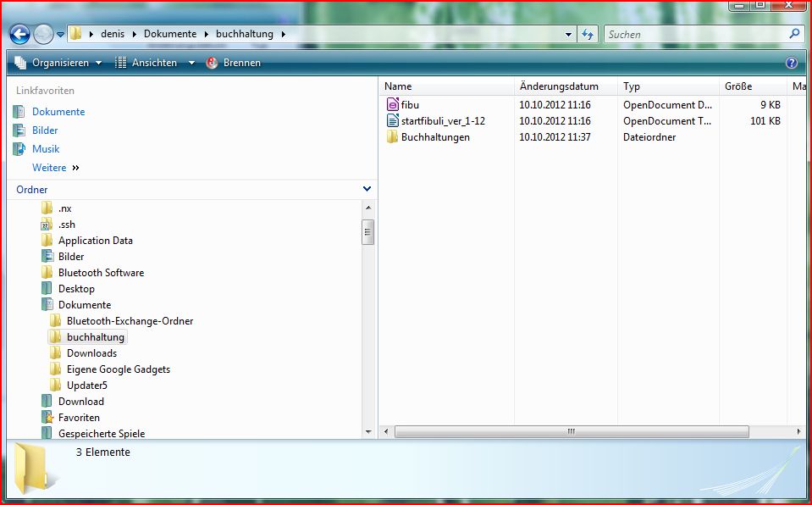The image size is (812, 505).
Task: Expand the arrow after 'buchhaltung' in breadcrumb
Action: point(284,34)
